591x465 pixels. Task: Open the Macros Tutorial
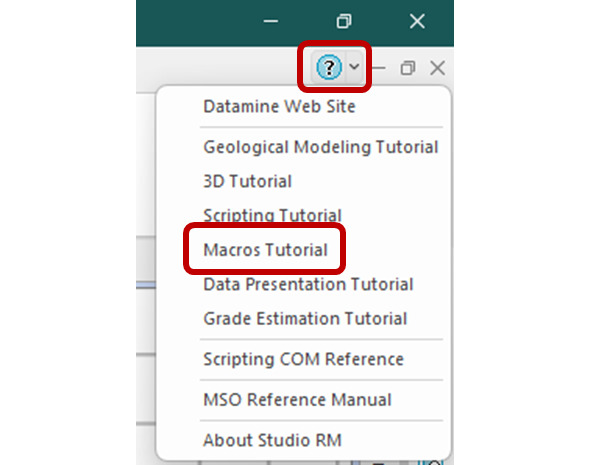coord(265,250)
